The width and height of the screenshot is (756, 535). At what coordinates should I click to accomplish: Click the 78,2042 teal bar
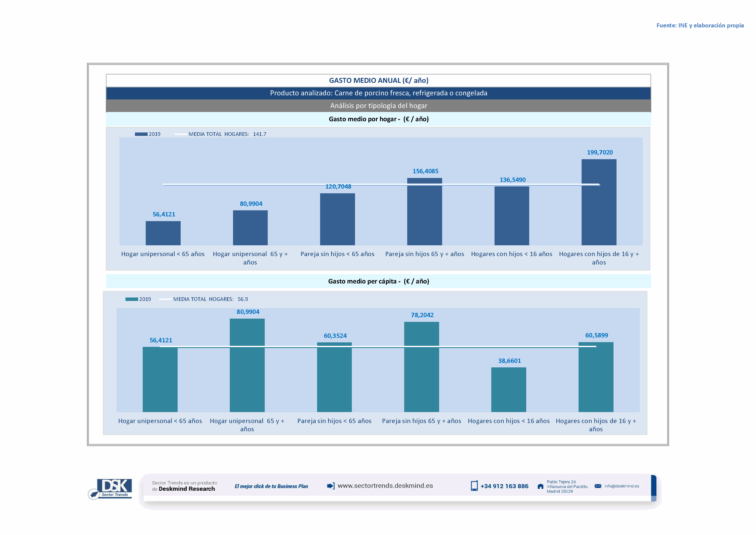(421, 367)
